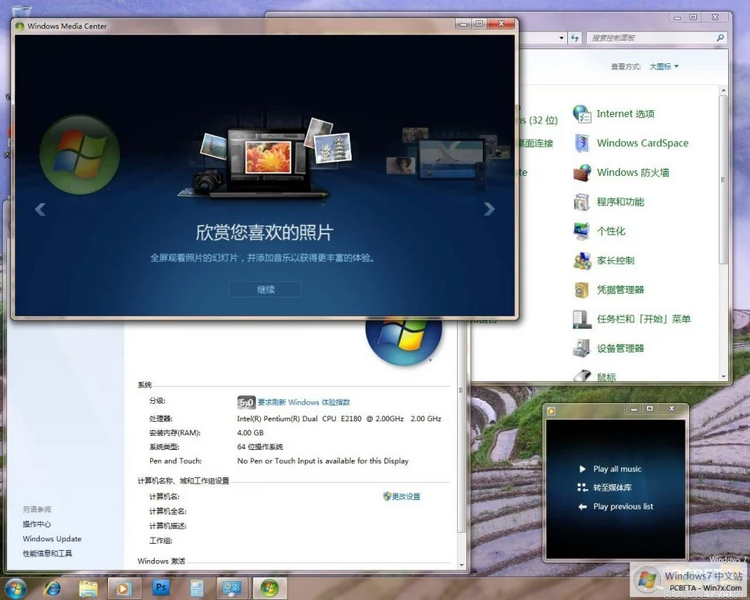The width and height of the screenshot is (750, 600).
Task: Click 要求刷新 Windows 体验指数 link
Action: tap(304, 402)
